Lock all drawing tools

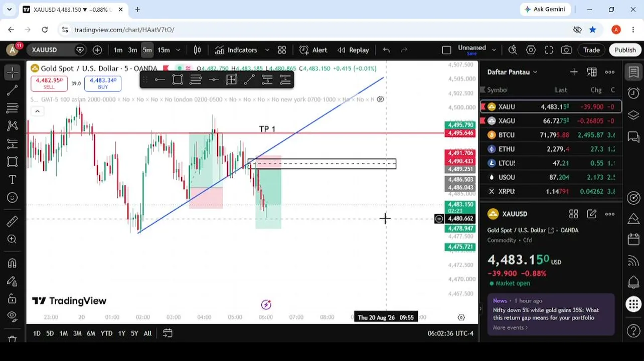(x=13, y=299)
